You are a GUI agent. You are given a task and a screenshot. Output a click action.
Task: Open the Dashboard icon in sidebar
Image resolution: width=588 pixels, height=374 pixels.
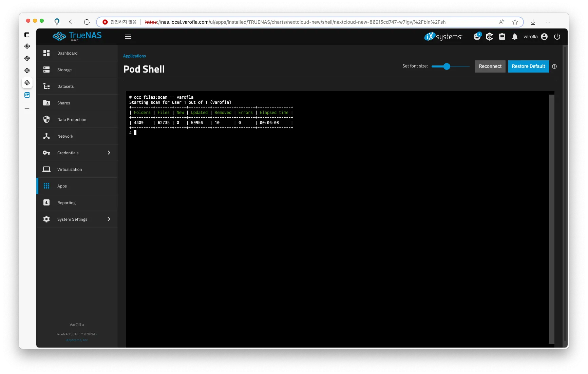coord(46,53)
